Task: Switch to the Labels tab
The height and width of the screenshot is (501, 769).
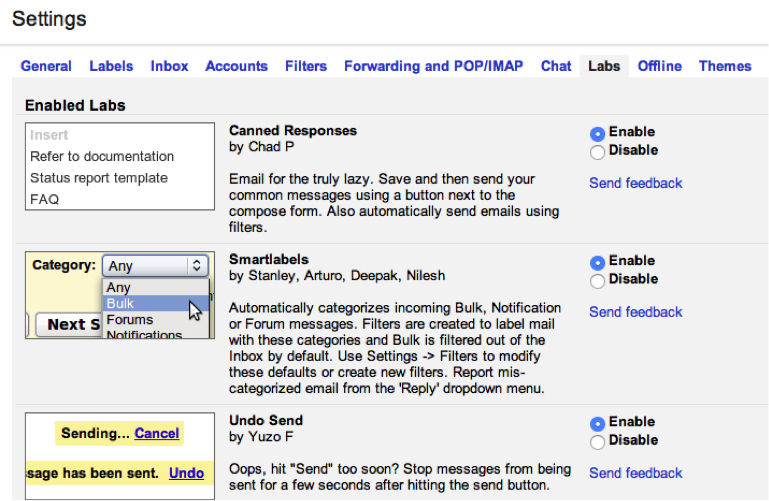Action: coord(111,66)
